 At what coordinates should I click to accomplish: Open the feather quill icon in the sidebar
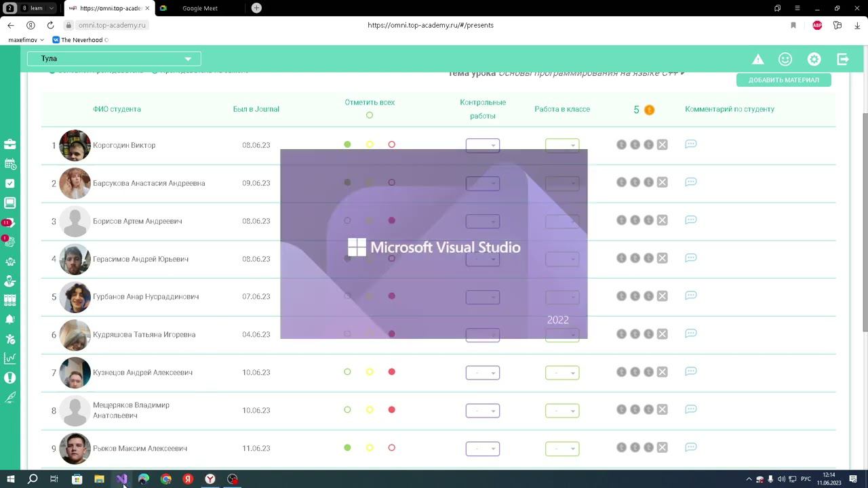[x=10, y=397]
